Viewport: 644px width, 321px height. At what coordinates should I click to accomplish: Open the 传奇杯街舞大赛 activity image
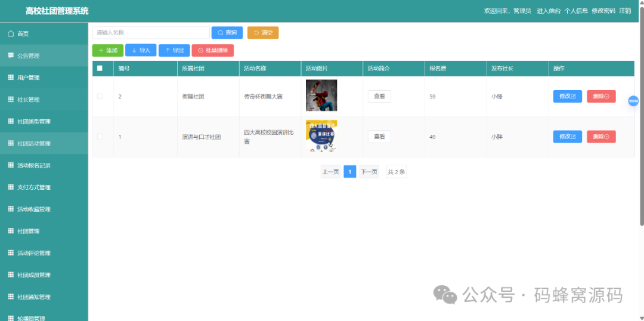(x=321, y=95)
